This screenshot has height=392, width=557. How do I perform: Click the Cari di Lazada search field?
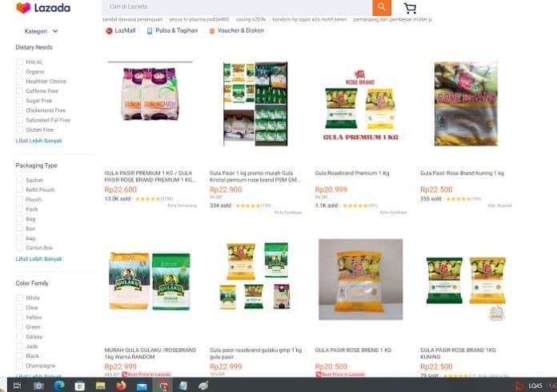[237, 7]
